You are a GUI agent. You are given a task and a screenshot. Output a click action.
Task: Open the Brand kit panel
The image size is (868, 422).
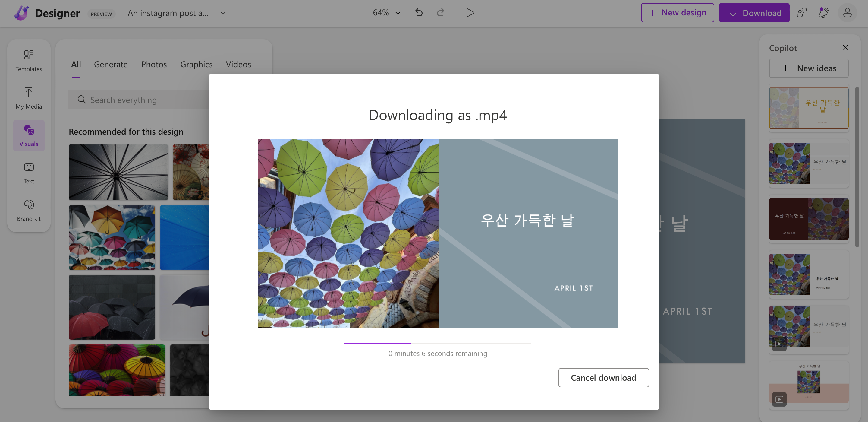coord(29,210)
